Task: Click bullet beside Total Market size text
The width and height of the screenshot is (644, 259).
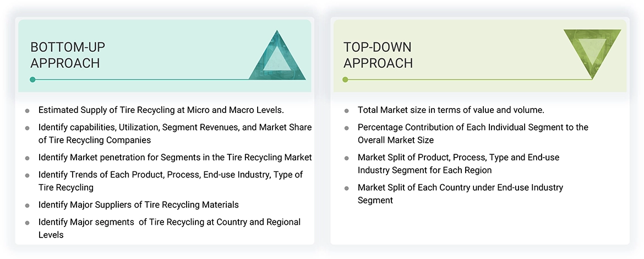Action: 346,111
